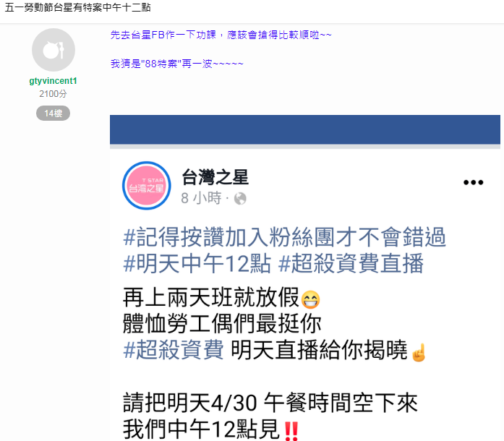
Task: Click the purple text about 88特案
Action: 176,64
